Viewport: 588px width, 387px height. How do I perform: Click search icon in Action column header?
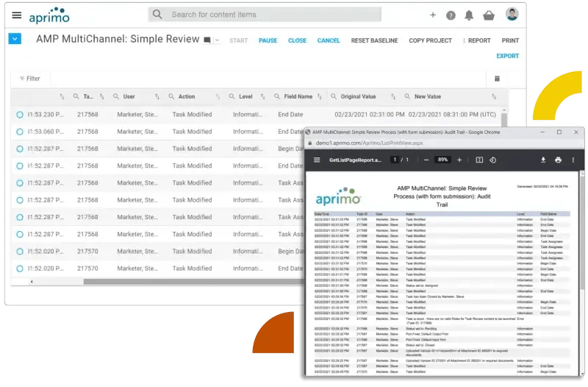click(171, 96)
